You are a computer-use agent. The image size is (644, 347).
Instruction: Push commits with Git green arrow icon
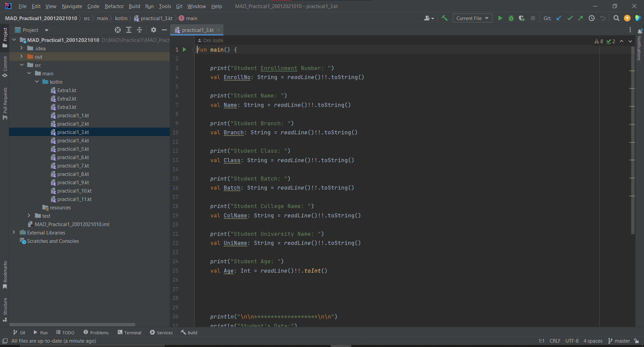[x=581, y=18]
